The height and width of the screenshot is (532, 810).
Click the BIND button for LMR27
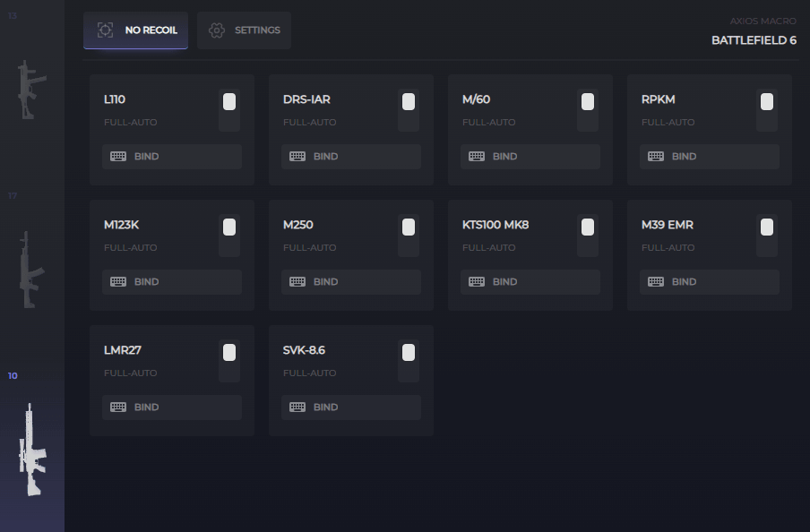click(172, 408)
